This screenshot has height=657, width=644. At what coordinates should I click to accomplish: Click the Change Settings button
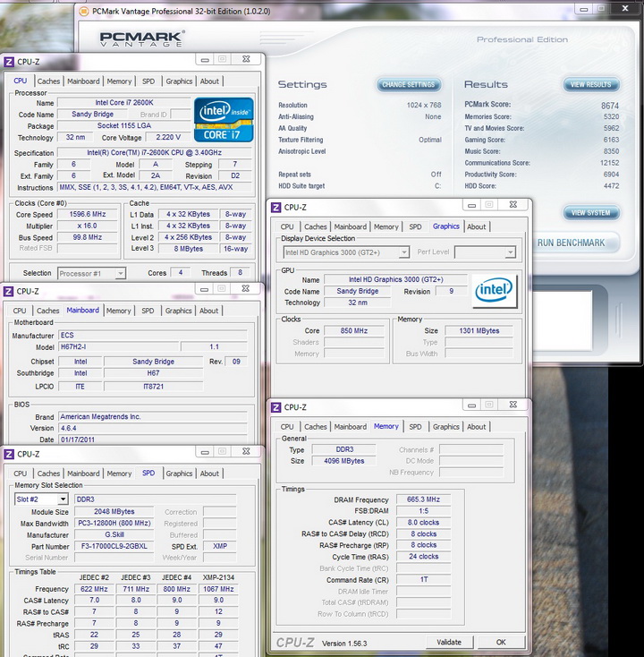(x=409, y=85)
